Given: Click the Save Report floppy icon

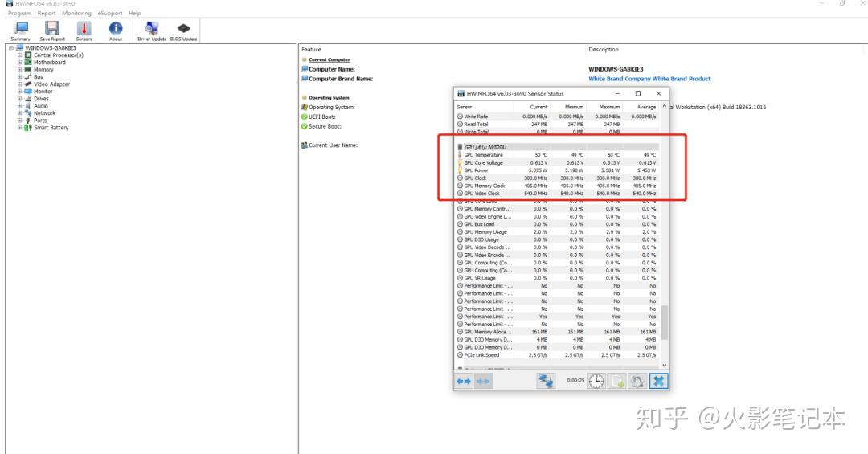Looking at the screenshot, I should click(52, 31).
